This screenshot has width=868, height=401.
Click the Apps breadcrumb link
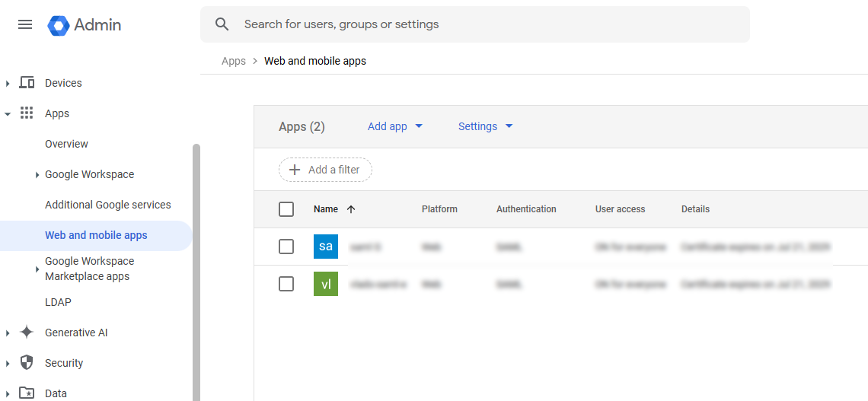click(x=234, y=61)
